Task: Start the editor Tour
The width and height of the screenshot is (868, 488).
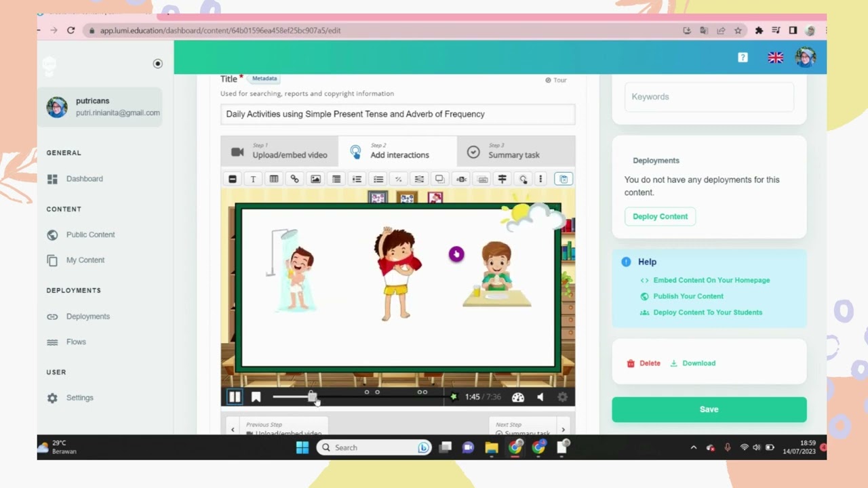Action: [555, 80]
